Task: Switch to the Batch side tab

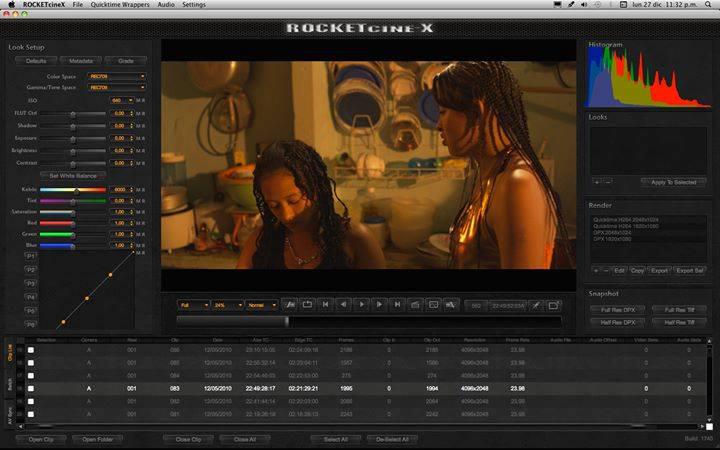Action: 10,384
